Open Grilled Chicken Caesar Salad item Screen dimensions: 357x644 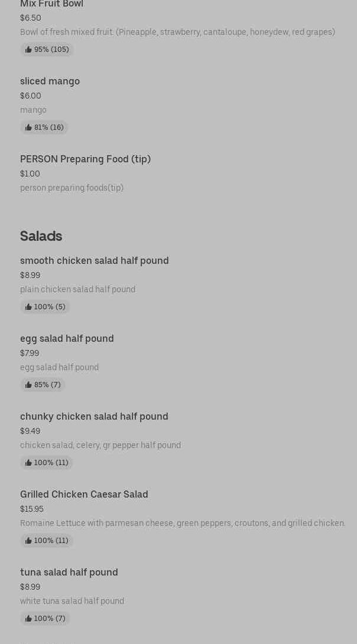coord(84,495)
